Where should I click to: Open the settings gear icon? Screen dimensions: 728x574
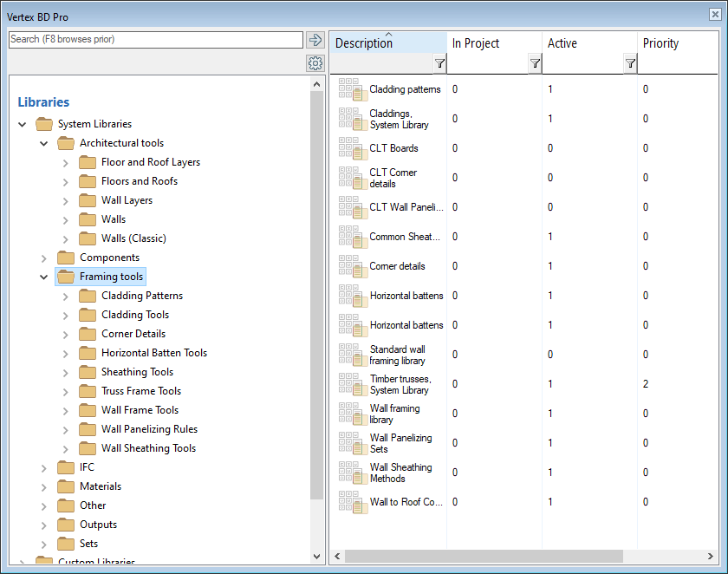pyautogui.click(x=315, y=63)
